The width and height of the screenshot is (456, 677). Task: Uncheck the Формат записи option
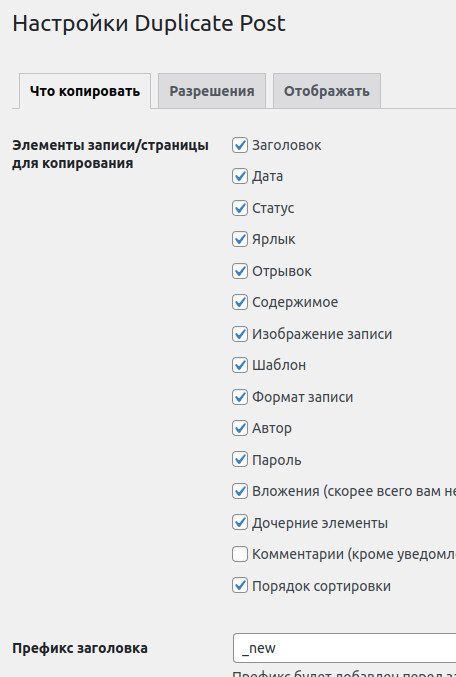point(240,397)
